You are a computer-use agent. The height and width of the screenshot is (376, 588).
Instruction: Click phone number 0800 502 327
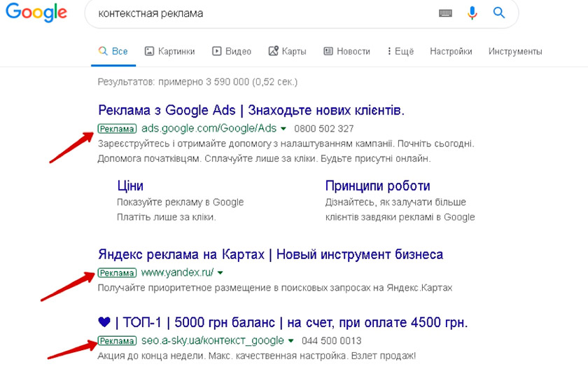coord(324,129)
